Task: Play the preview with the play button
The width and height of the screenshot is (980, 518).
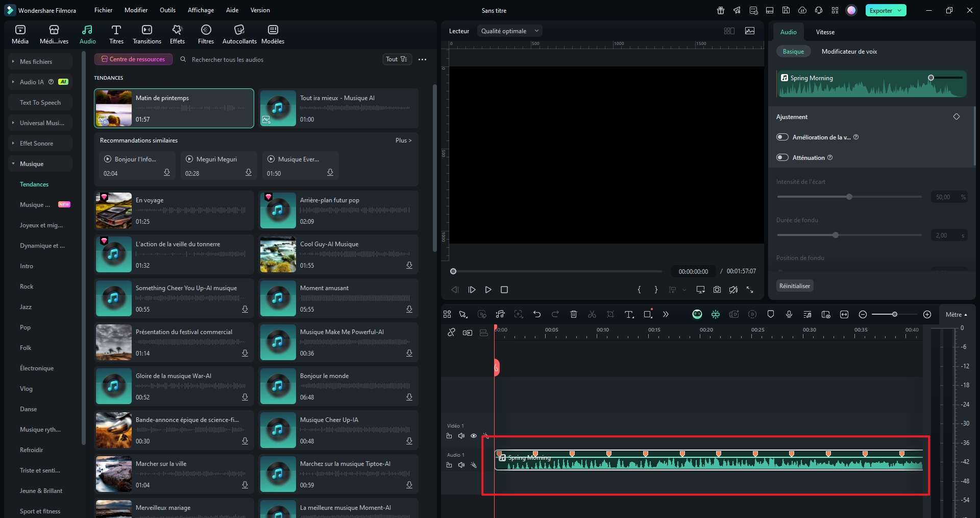Action: [x=488, y=290]
